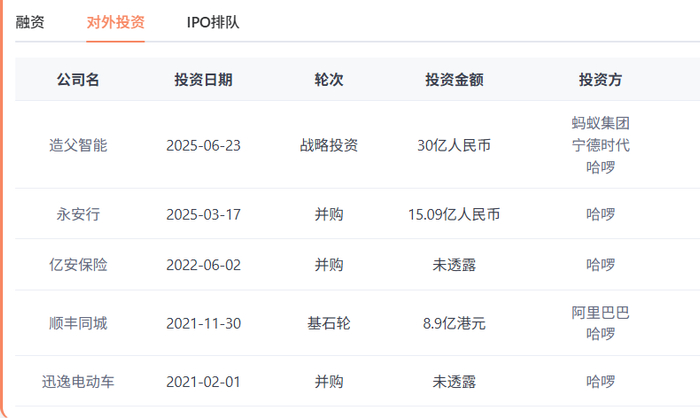The height and width of the screenshot is (418, 700).
Task: Click the 公司名 column header
Action: pyautogui.click(x=78, y=80)
